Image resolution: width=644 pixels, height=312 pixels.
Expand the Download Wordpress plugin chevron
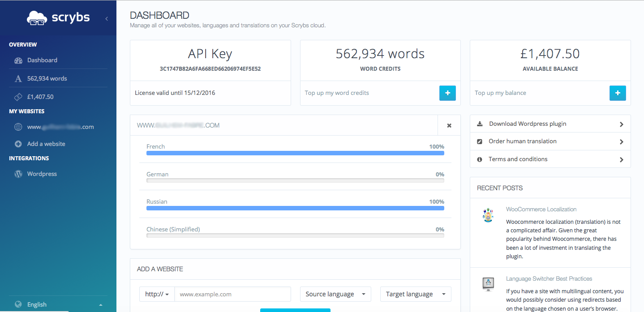[x=621, y=124]
